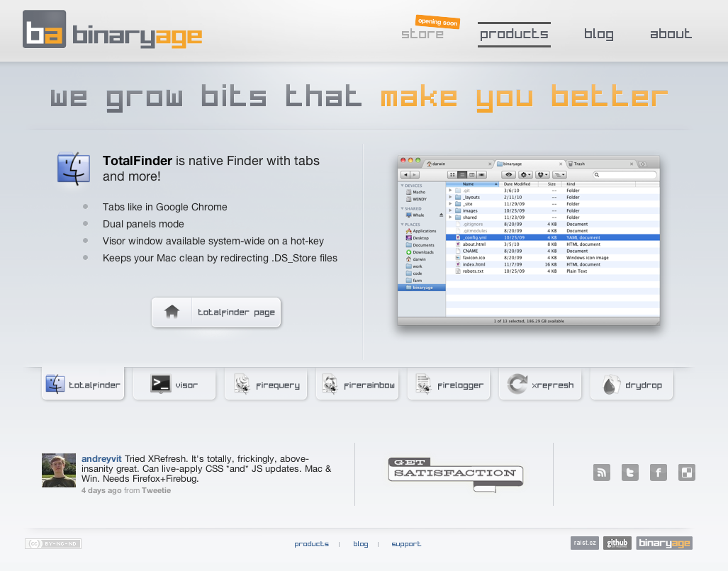The width and height of the screenshot is (728, 571).
Task: Open the Twitter social icon
Action: click(630, 473)
